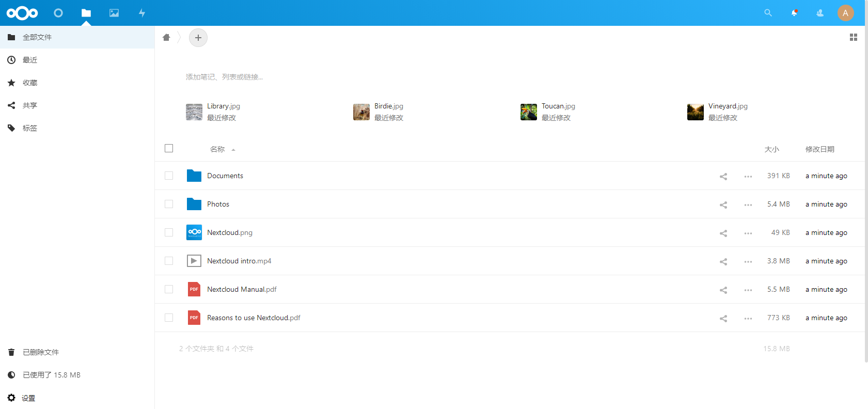
Task: Open the Photos app icon in header
Action: (x=114, y=13)
